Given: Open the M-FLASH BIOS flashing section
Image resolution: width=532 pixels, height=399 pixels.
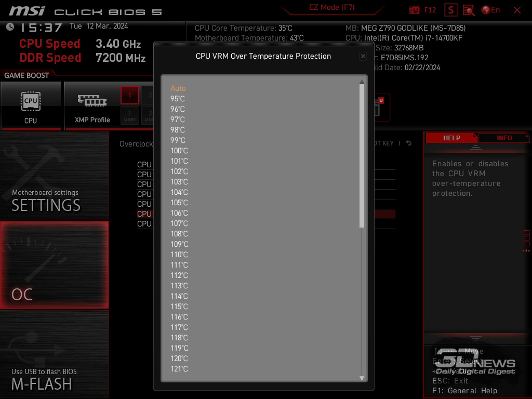Looking at the screenshot, I should point(54,354).
